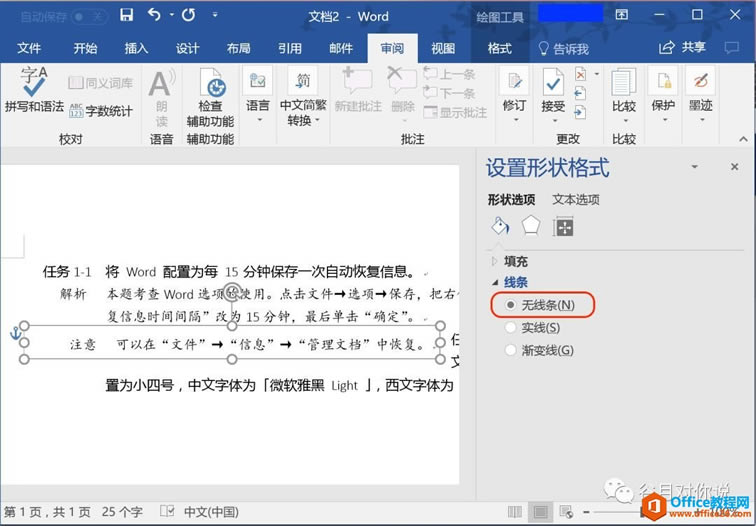Open the format pane options dropdown arrow
This screenshot has height=526, width=756.
click(x=695, y=167)
